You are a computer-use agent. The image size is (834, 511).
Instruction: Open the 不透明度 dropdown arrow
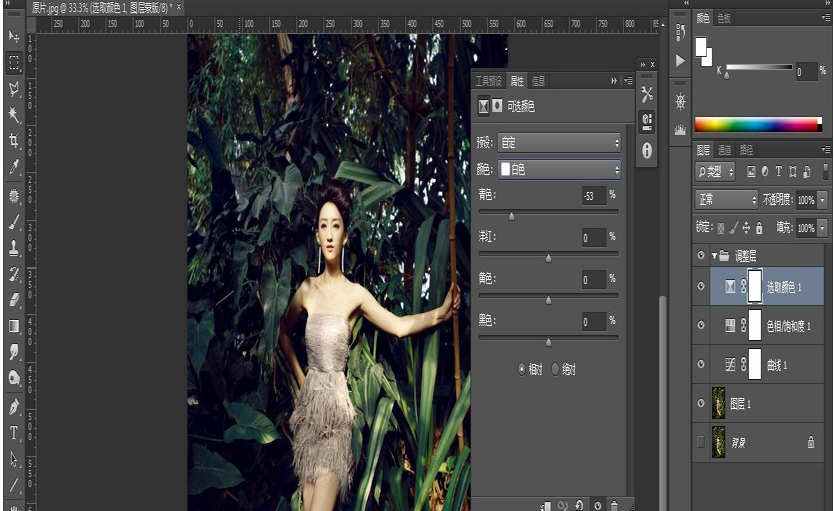823,200
